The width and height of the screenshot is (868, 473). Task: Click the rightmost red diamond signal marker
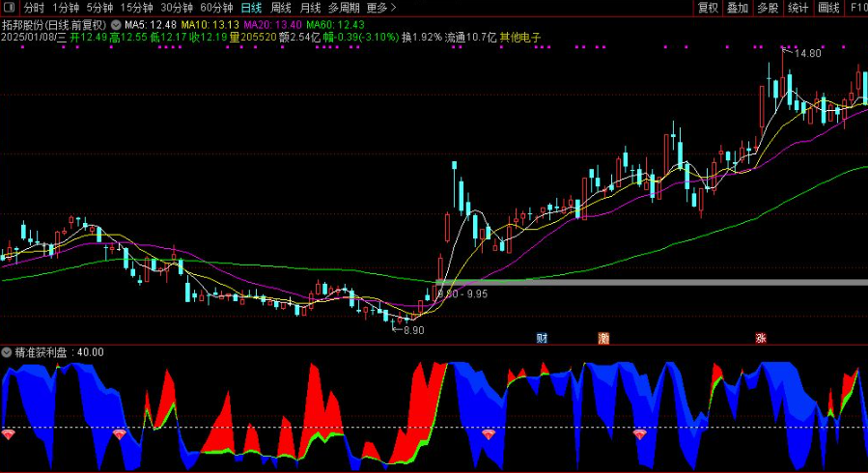click(x=640, y=434)
